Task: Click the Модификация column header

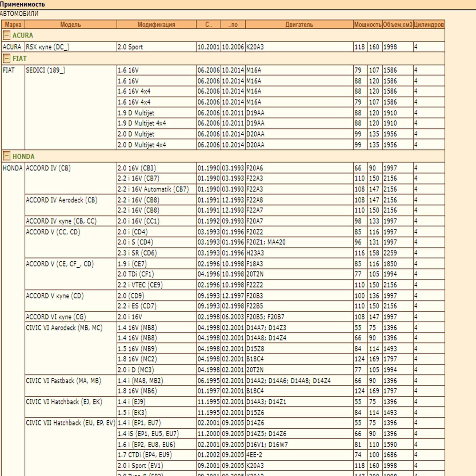Action: (156, 25)
